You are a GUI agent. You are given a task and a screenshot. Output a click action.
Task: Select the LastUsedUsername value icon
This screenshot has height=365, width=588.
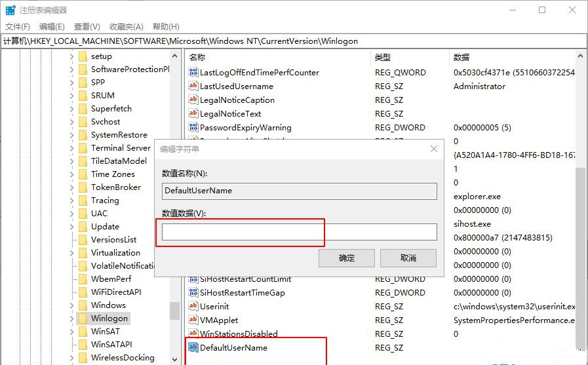point(193,86)
